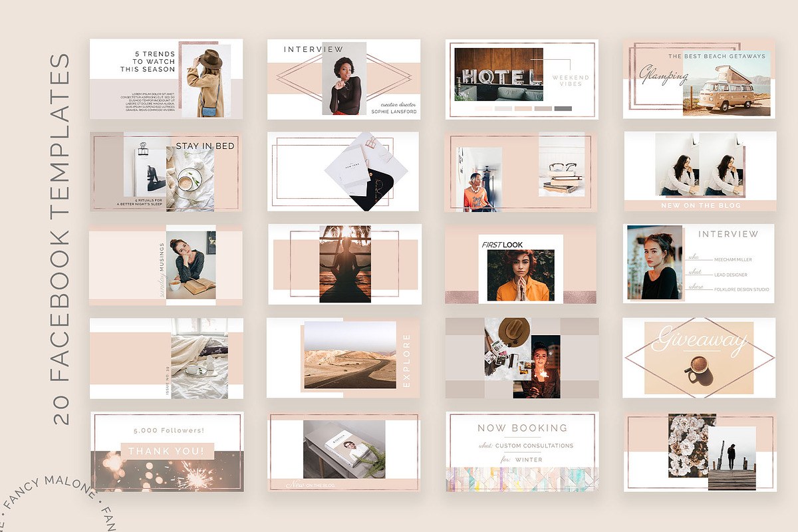Open the Sunday Musings template
The width and height of the screenshot is (798, 532).
coord(166,265)
